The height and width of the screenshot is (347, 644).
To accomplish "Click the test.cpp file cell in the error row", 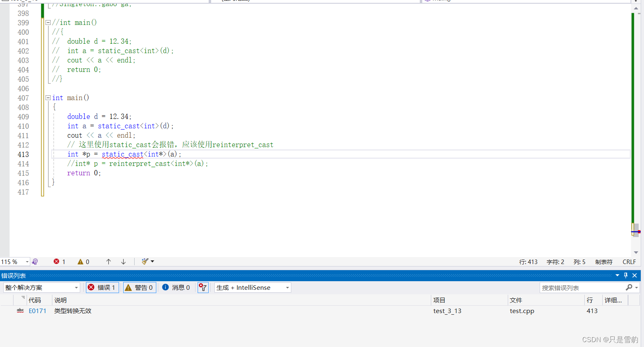I will (522, 311).
